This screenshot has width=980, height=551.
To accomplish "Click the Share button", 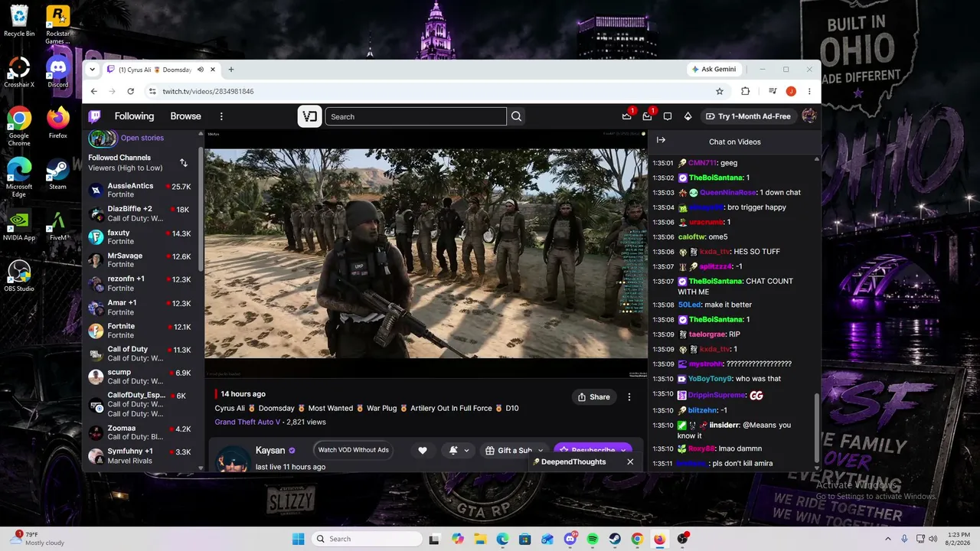I will pyautogui.click(x=594, y=397).
